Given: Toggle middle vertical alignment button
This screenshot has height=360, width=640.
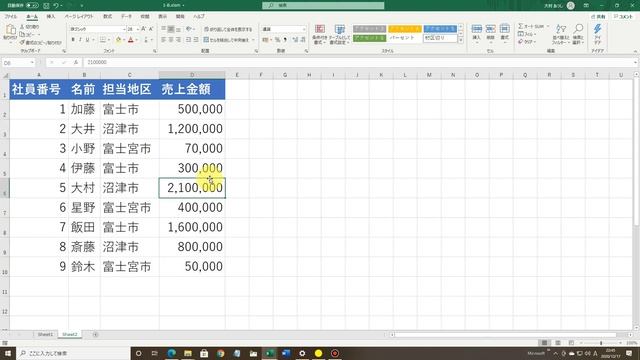Looking at the screenshot, I should click(171, 29).
